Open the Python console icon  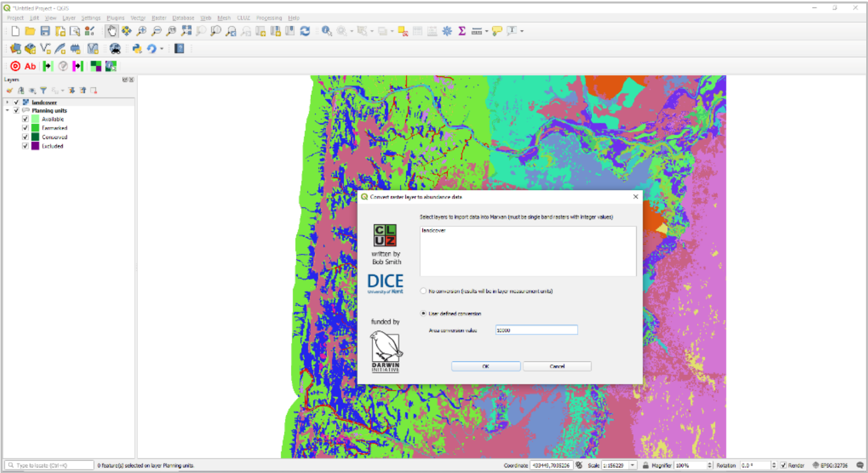(137, 49)
